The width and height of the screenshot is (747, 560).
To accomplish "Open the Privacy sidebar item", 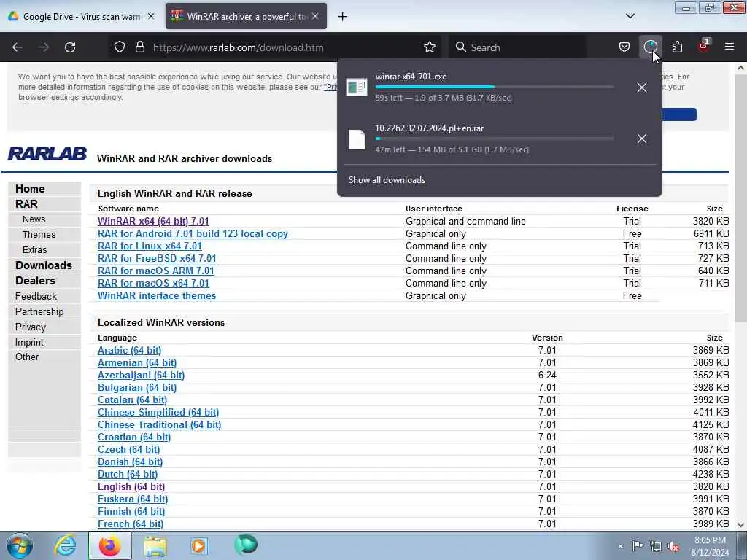I will coord(31,327).
